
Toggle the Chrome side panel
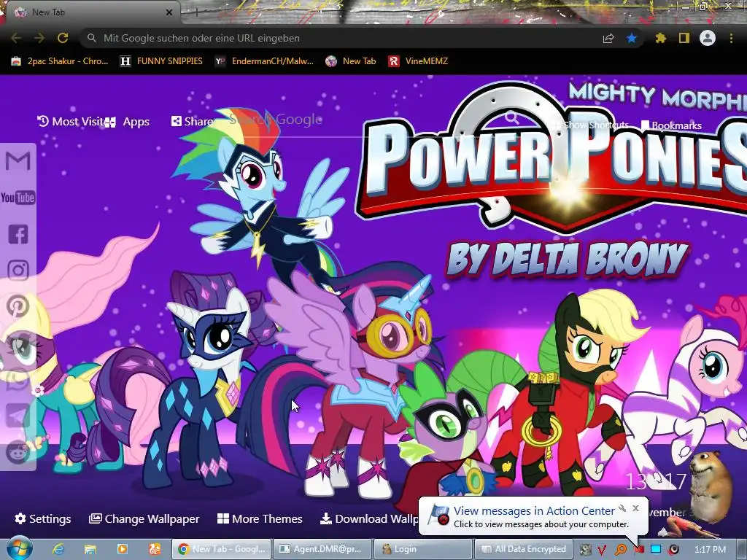click(x=684, y=38)
